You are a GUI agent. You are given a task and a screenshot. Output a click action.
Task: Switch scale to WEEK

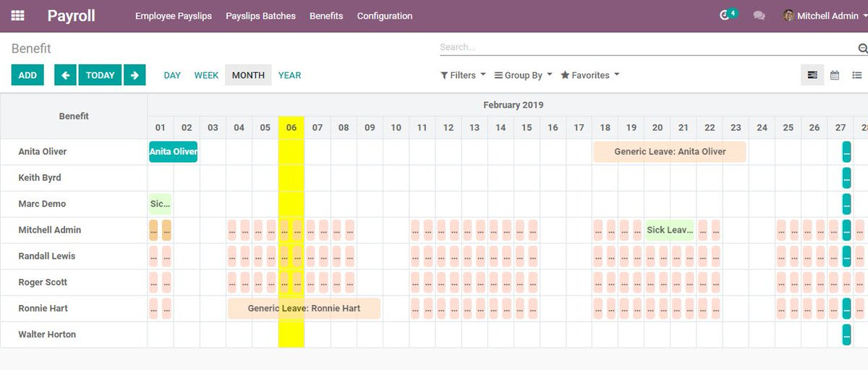click(206, 75)
